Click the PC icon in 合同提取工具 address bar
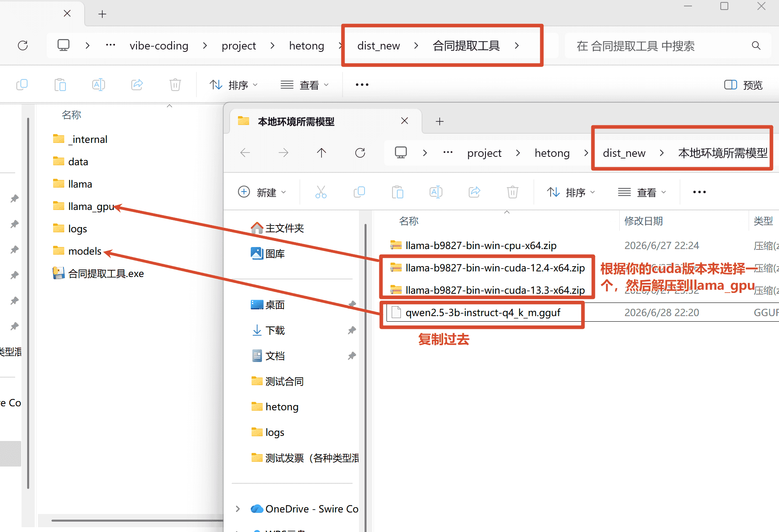Viewport: 779px width, 532px height. [63, 45]
